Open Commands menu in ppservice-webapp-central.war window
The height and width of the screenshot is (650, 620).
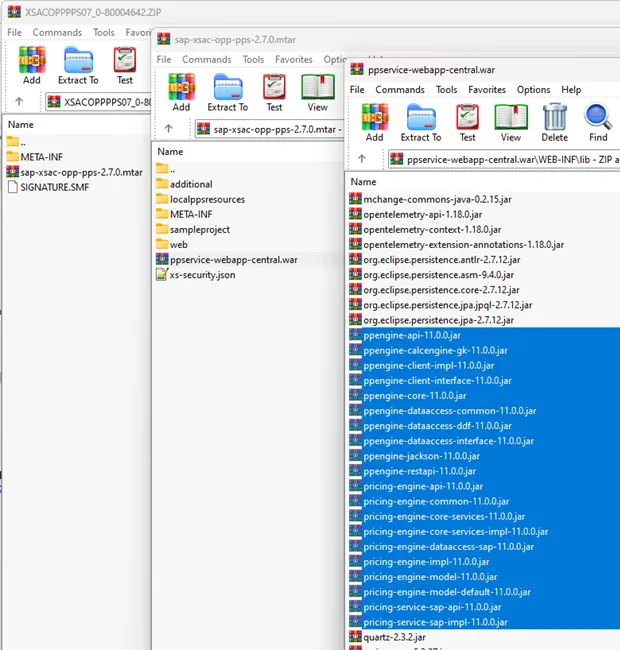(400, 90)
